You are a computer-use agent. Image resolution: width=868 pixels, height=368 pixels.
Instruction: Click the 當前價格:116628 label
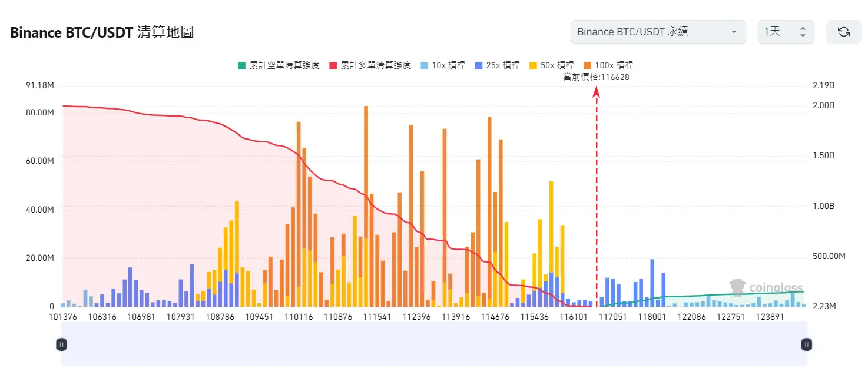(597, 77)
